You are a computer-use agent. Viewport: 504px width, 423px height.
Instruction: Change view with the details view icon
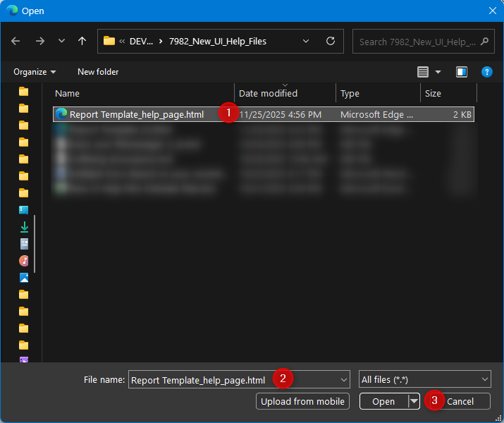tap(423, 72)
